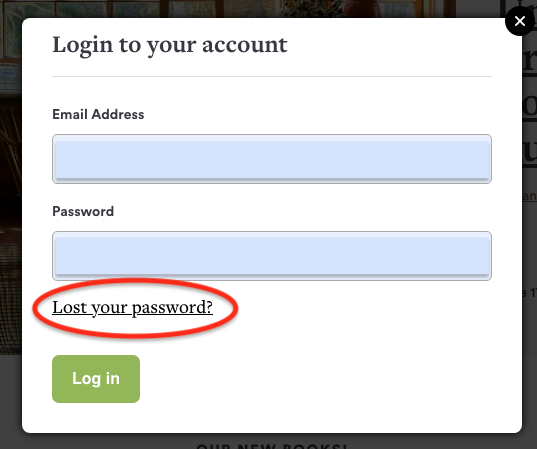Click the OUR NEW BOOKS heading behind dialog

pos(272,446)
